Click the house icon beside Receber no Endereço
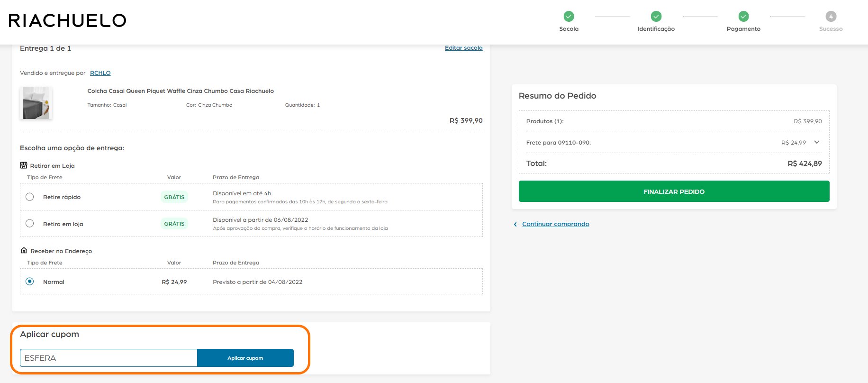This screenshot has height=383, width=868. click(24, 250)
